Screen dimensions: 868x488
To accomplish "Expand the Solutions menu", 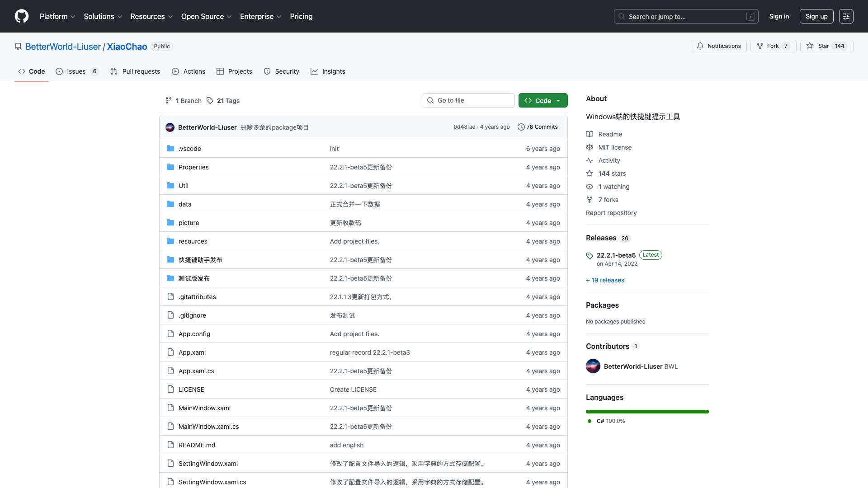I will pyautogui.click(x=103, y=16).
